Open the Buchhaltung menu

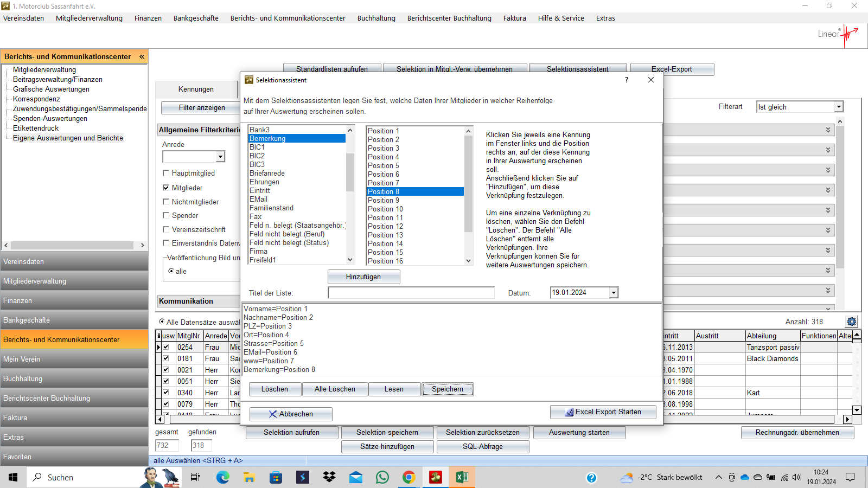(x=376, y=18)
